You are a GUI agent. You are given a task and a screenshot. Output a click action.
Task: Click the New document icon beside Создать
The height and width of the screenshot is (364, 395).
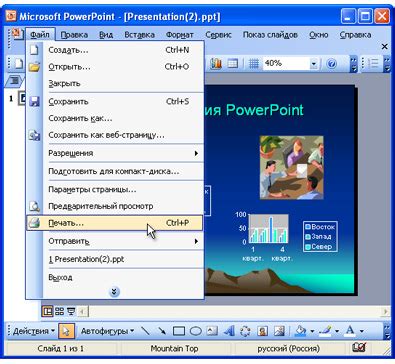point(34,50)
